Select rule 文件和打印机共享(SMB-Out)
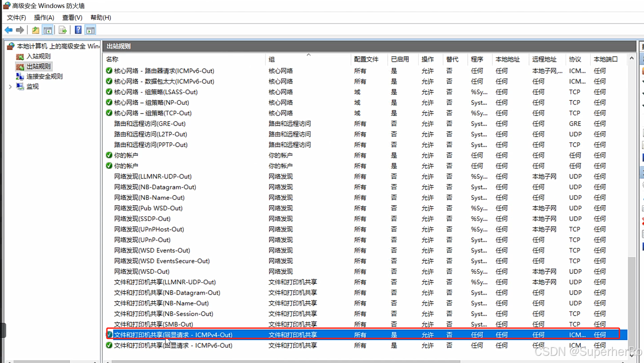Viewport: 644px width, 363px height. [x=153, y=324]
